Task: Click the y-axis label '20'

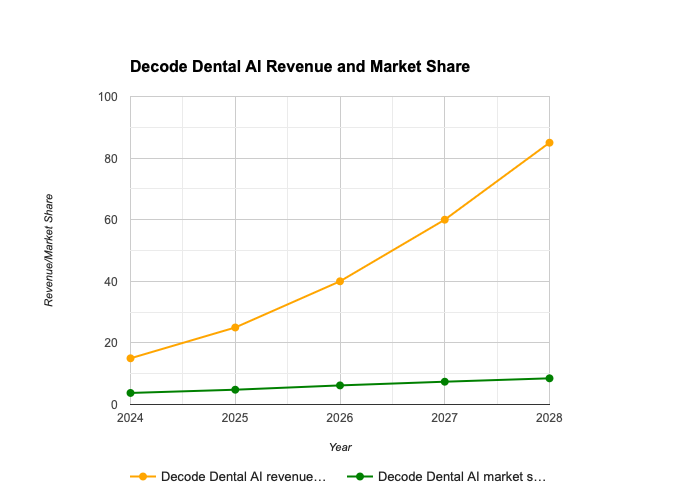Action: [111, 343]
